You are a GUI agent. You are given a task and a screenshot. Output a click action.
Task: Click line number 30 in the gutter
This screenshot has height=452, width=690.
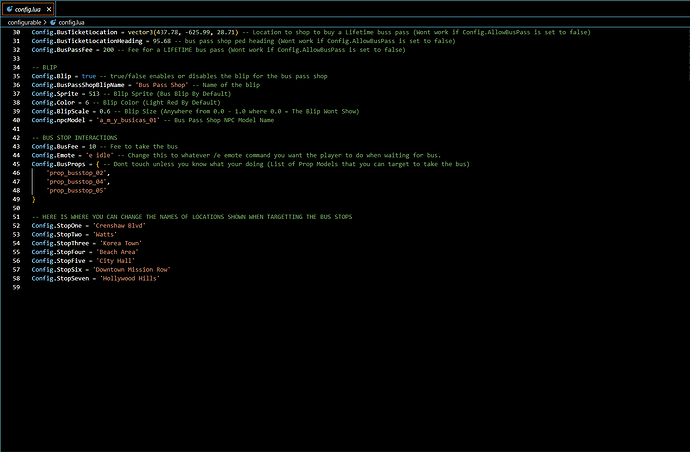16,32
